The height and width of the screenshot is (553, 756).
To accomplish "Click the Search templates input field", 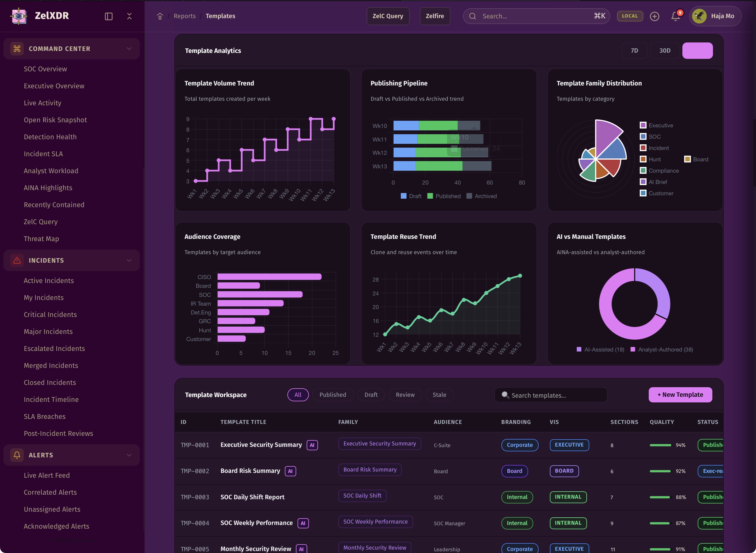I will 550,395.
